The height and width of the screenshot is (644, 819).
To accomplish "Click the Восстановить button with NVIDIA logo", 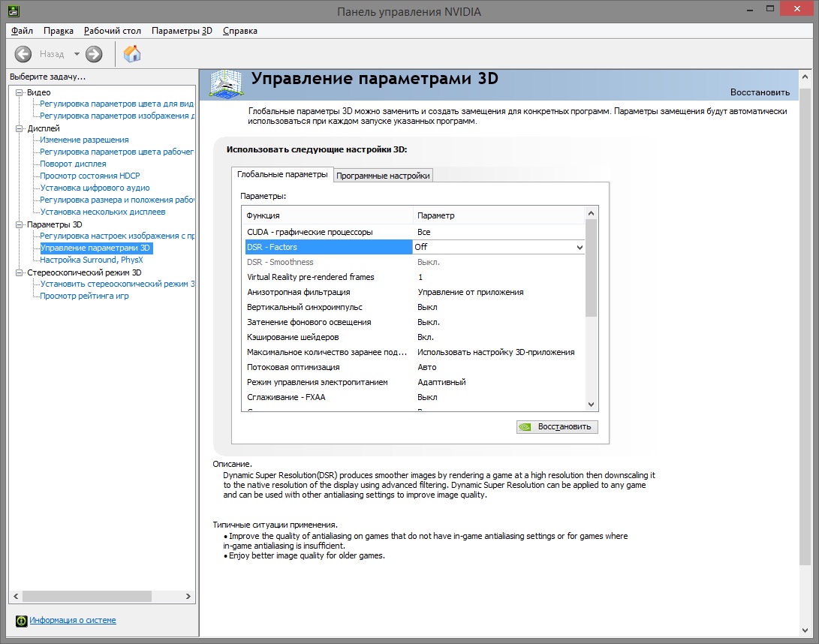I will coord(557,427).
